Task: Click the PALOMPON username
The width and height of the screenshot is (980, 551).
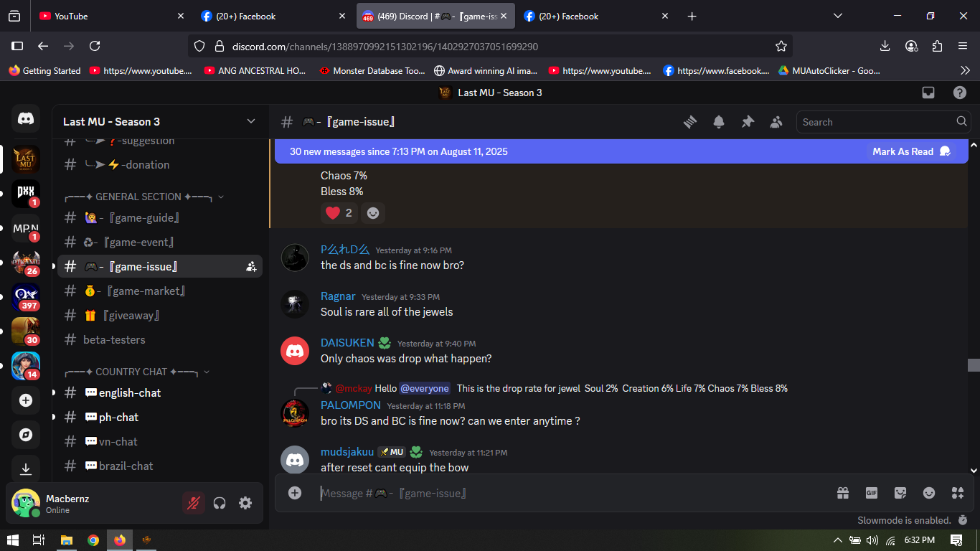Action: pyautogui.click(x=350, y=405)
